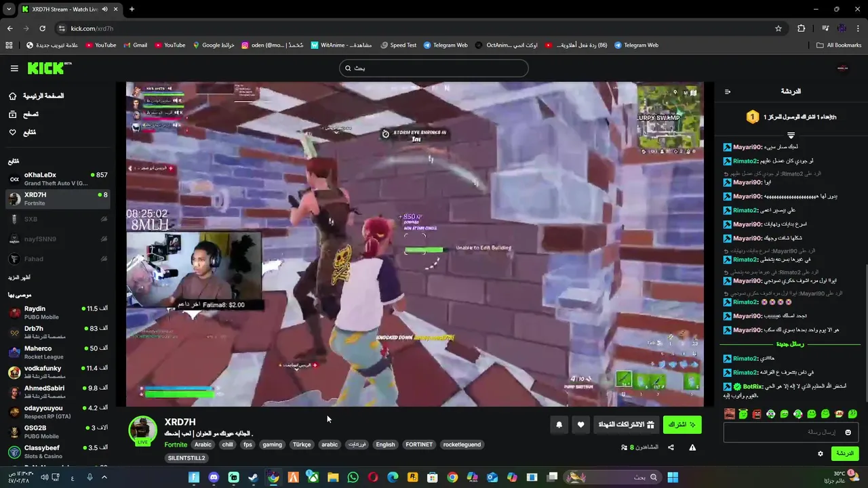Click the Türkçe tag
The width and height of the screenshot is (868, 488).
point(302,445)
